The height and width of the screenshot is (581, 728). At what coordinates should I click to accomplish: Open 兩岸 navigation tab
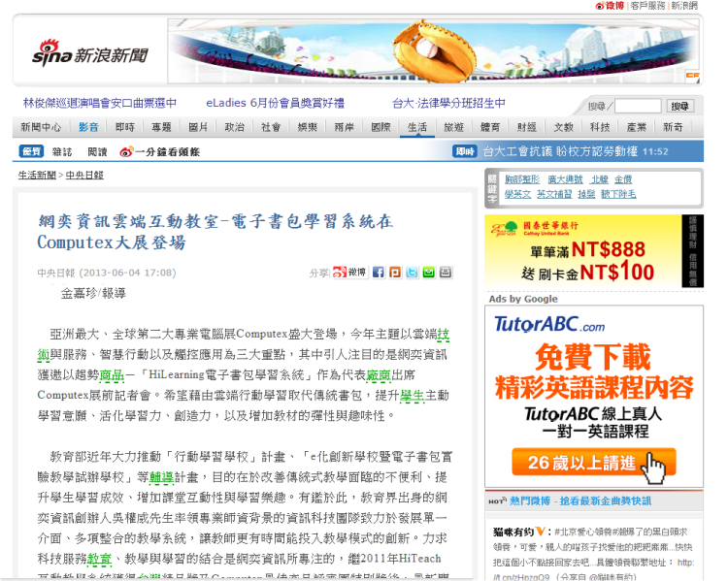pos(344,127)
